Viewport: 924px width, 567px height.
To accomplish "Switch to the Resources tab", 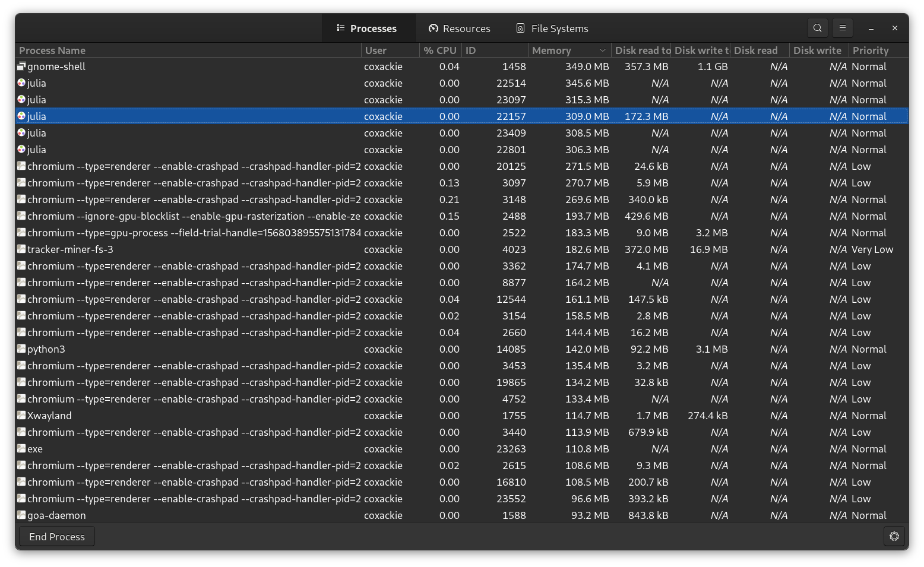I will click(460, 28).
